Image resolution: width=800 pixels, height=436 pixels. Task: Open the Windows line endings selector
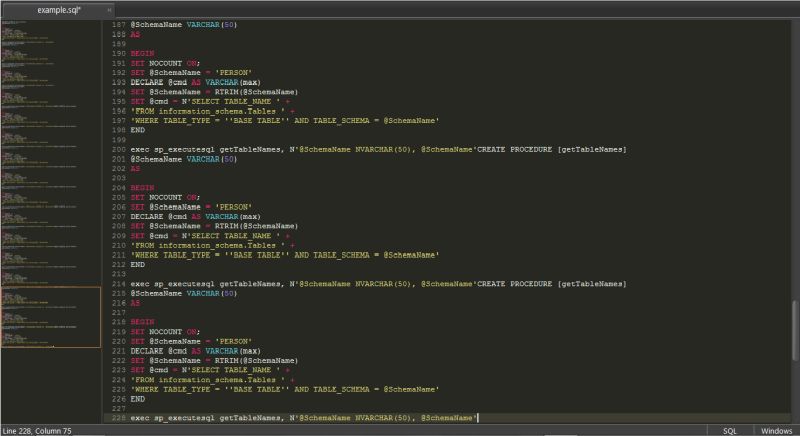click(777, 431)
